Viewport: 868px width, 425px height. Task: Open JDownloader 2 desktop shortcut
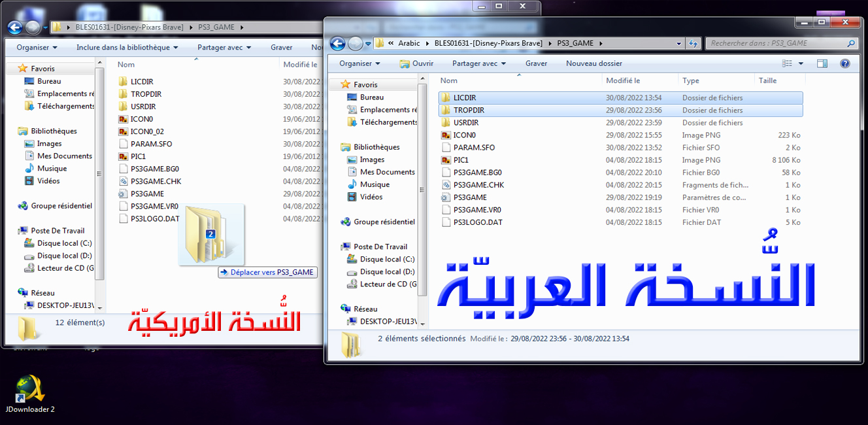(x=30, y=391)
